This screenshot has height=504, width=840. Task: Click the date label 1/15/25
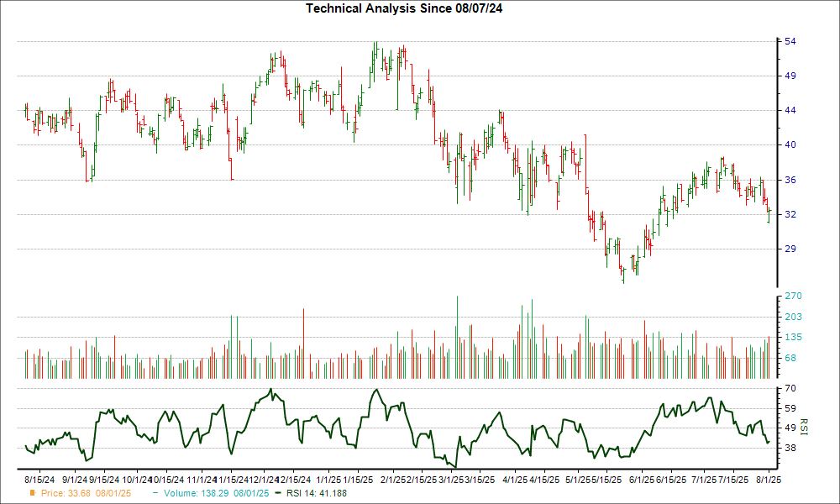[357, 480]
